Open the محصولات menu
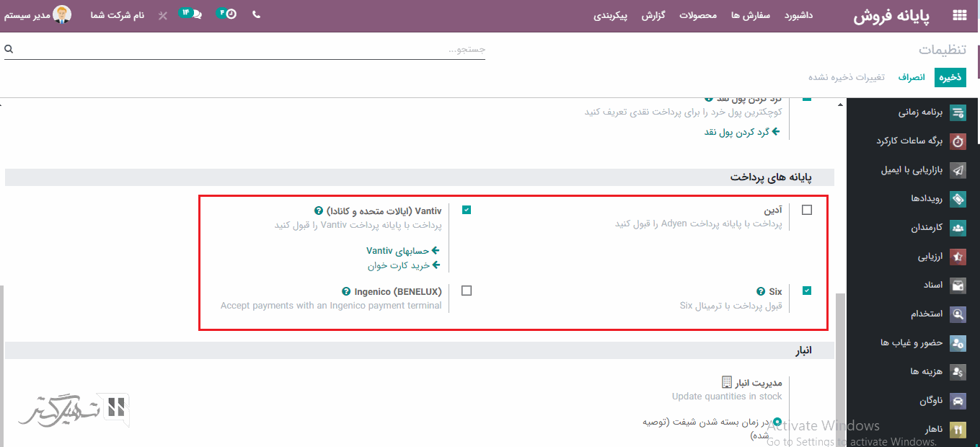 coord(698,15)
